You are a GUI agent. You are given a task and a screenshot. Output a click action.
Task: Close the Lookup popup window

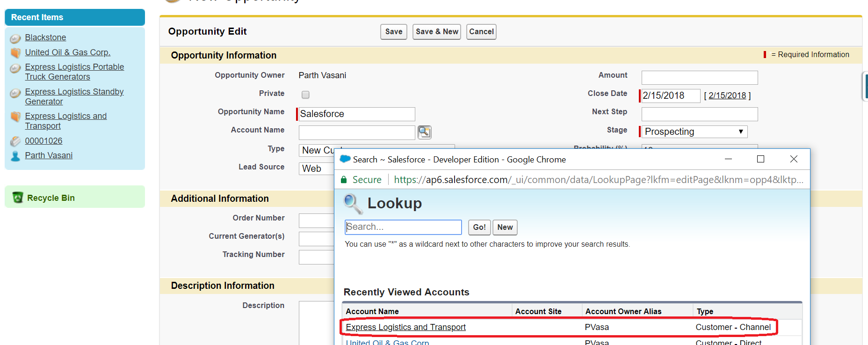click(x=794, y=159)
